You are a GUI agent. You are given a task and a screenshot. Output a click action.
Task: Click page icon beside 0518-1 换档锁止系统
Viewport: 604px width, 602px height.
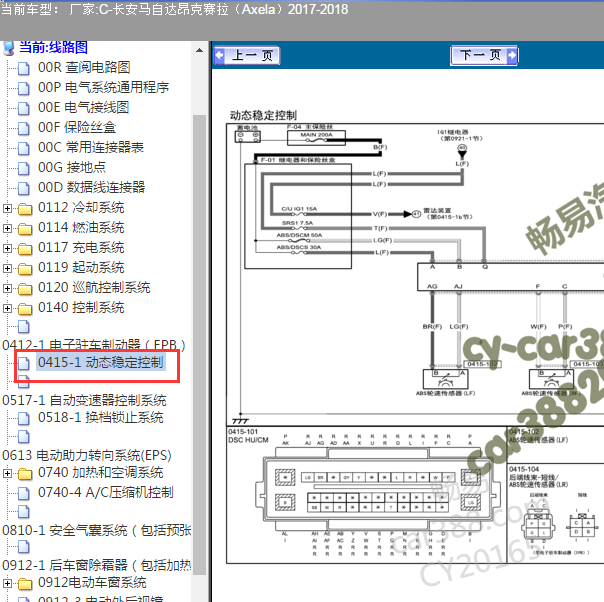(x=24, y=418)
